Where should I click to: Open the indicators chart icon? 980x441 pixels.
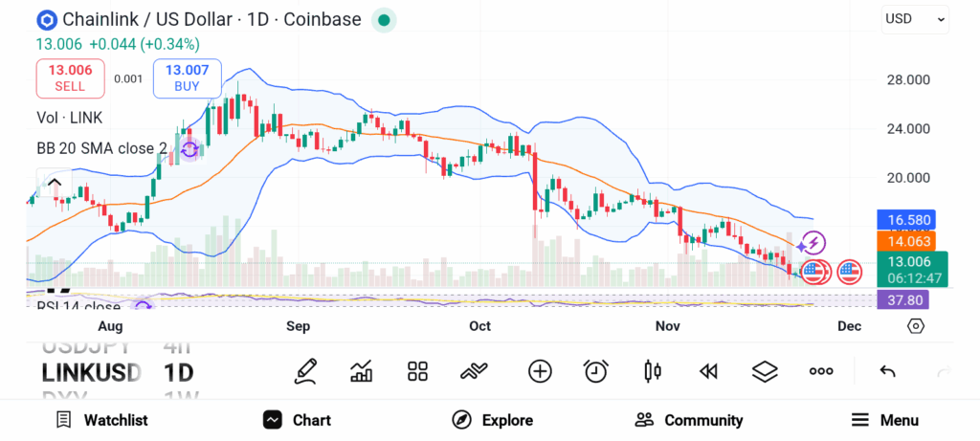pos(362,371)
